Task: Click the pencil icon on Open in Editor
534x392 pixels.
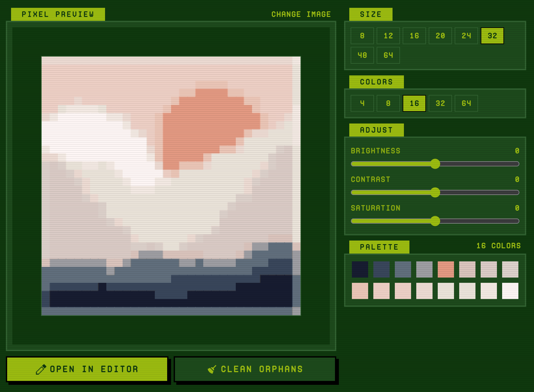Action: coord(41,369)
